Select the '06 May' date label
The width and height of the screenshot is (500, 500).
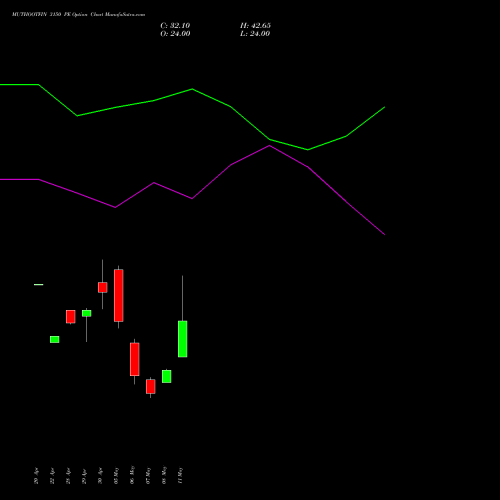click(132, 475)
